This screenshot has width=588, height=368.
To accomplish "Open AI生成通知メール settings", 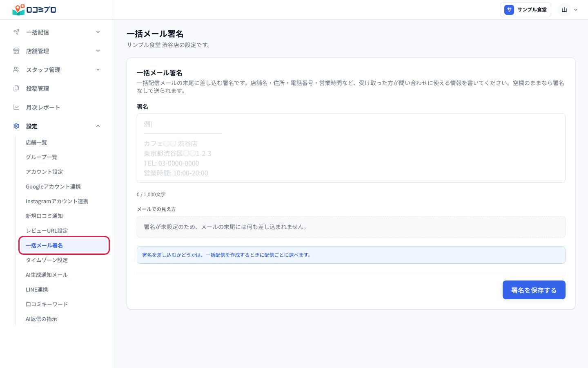I will [x=47, y=275].
